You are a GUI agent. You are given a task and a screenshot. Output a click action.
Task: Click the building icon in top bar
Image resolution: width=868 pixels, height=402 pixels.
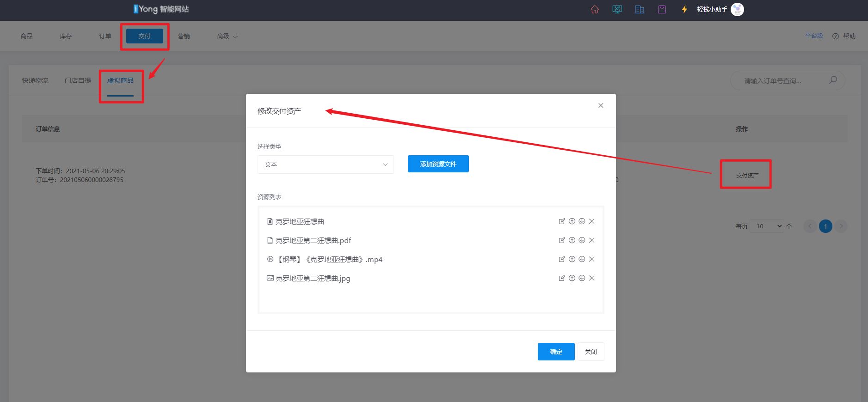(x=640, y=9)
